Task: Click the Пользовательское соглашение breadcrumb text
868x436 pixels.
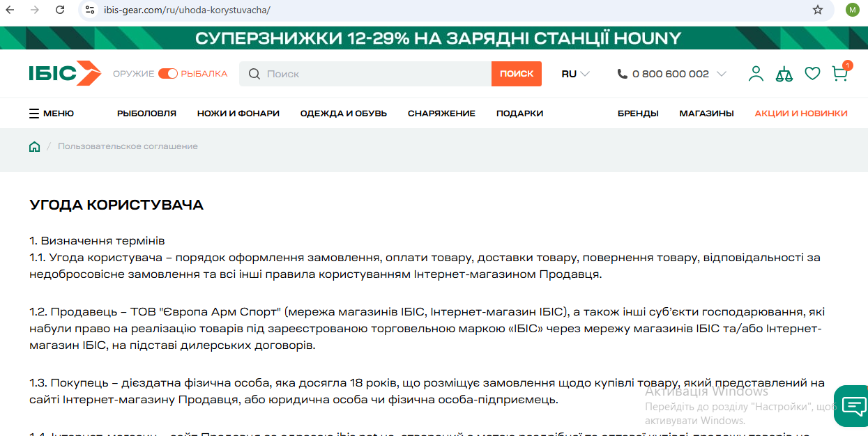Action: 128,146
